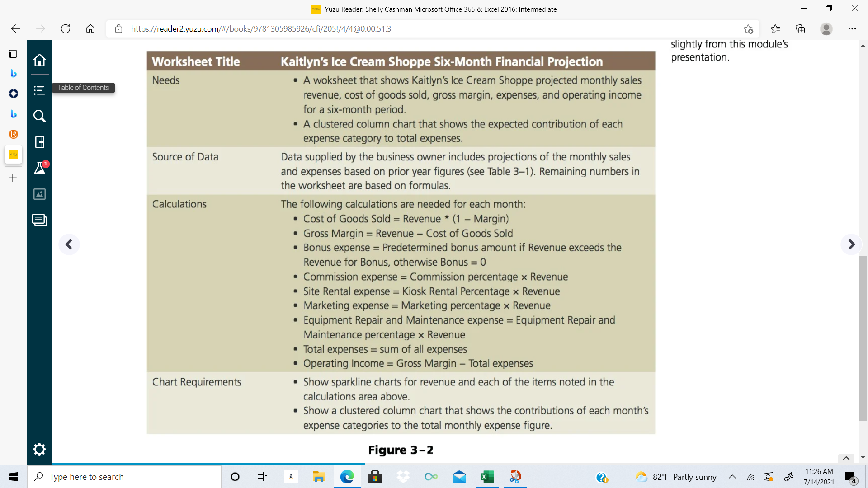Add this page to favorites star
The image size is (868, 488).
[x=748, y=29]
